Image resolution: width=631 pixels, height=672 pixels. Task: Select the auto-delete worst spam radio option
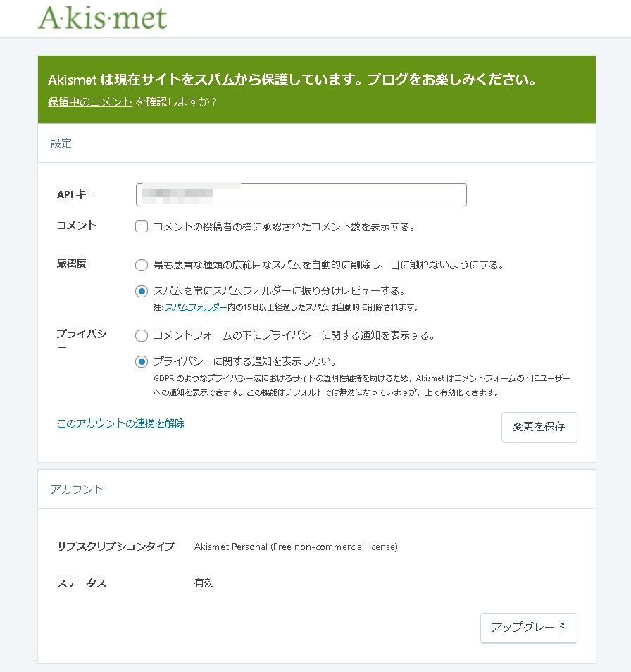[x=142, y=266]
